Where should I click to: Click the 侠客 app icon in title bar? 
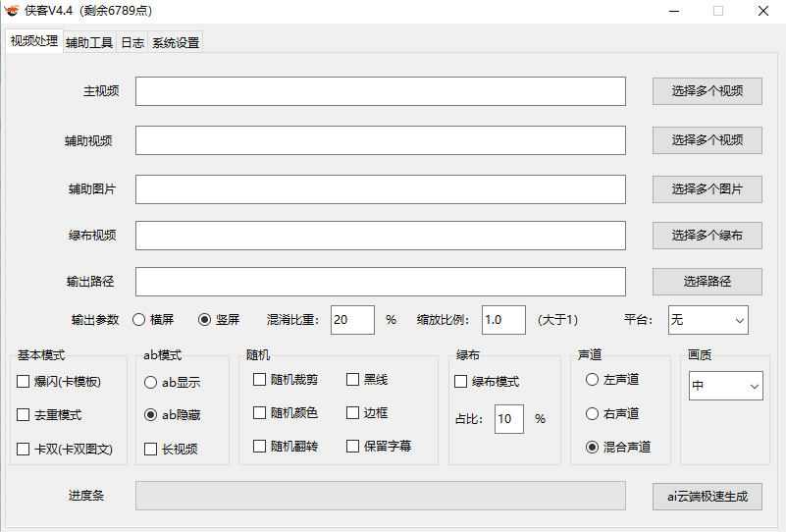tap(13, 11)
